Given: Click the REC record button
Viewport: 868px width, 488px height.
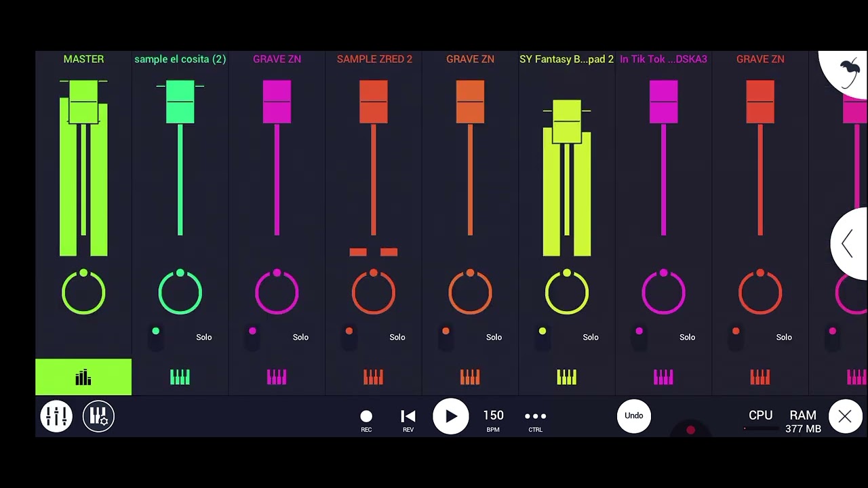Looking at the screenshot, I should tap(366, 420).
